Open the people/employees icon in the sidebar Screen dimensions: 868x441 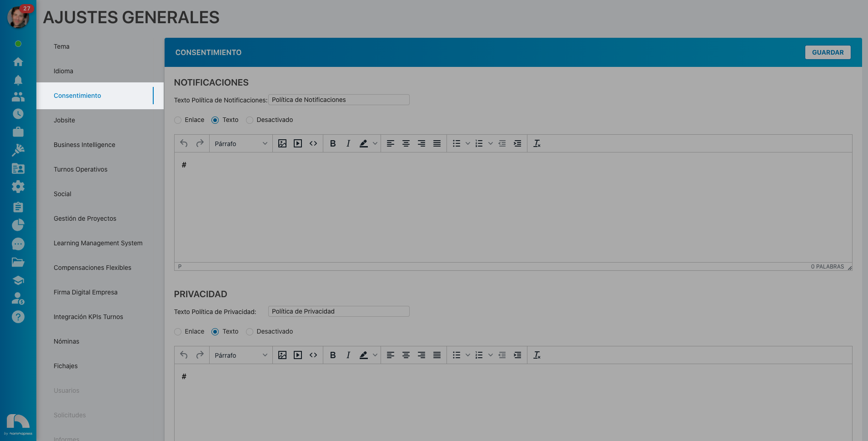click(18, 96)
